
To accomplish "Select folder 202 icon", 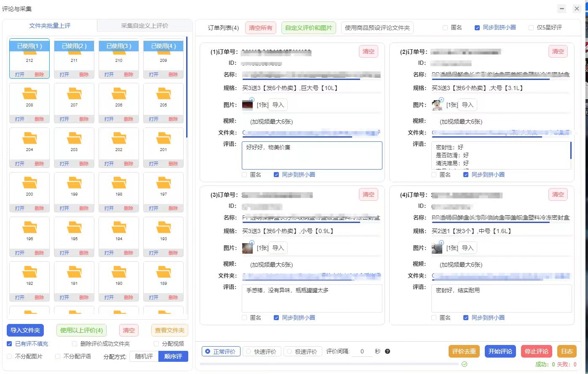I will pos(119,138).
